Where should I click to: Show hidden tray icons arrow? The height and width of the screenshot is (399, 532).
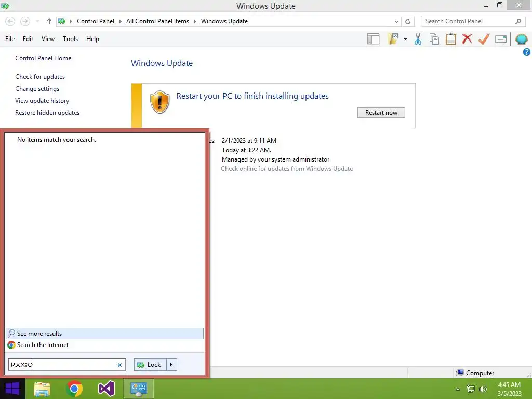coord(458,389)
